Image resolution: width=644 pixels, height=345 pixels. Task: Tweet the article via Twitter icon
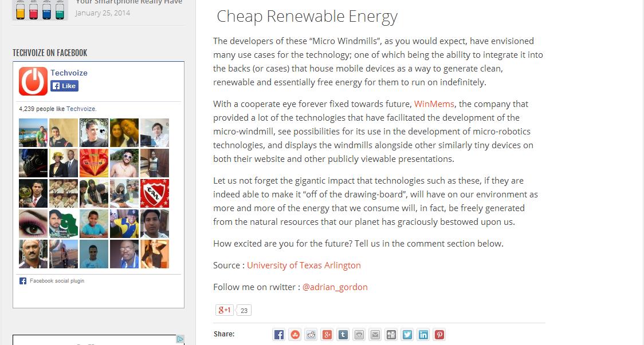[x=407, y=335]
